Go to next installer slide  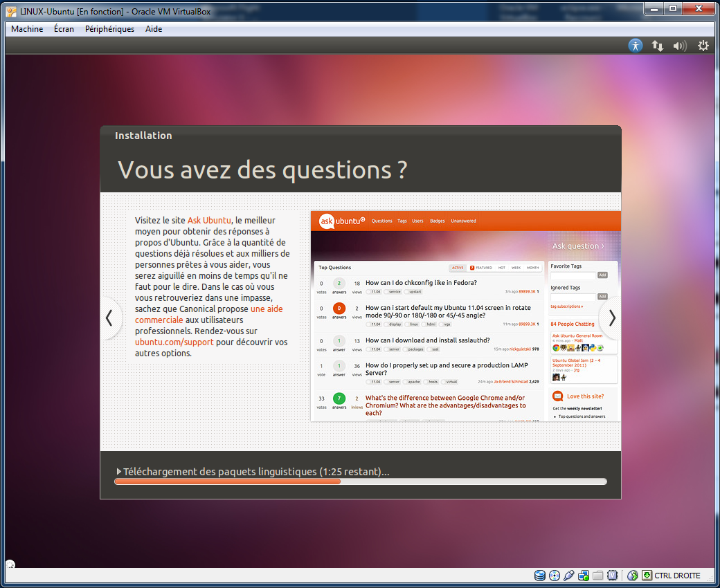(611, 318)
